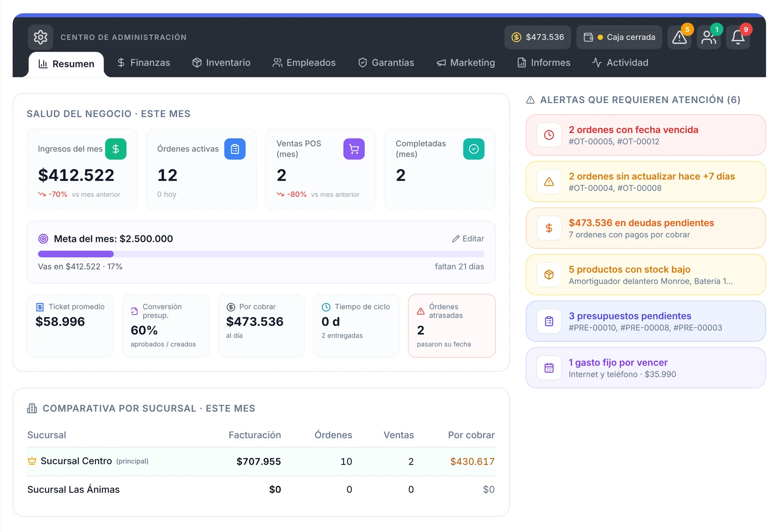This screenshot has width=782, height=532.
Task: Open the Órdenes atrasadas card
Action: 452,326
